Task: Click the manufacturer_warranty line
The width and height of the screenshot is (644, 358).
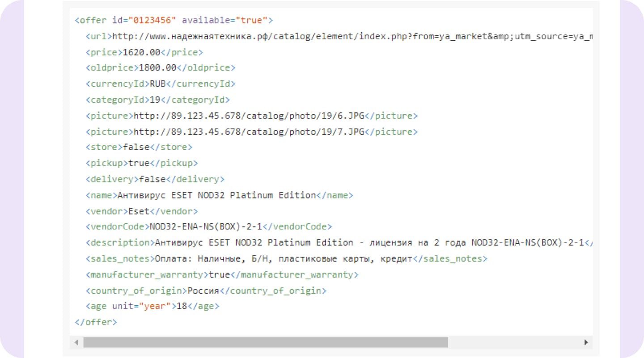Action: 222,274
